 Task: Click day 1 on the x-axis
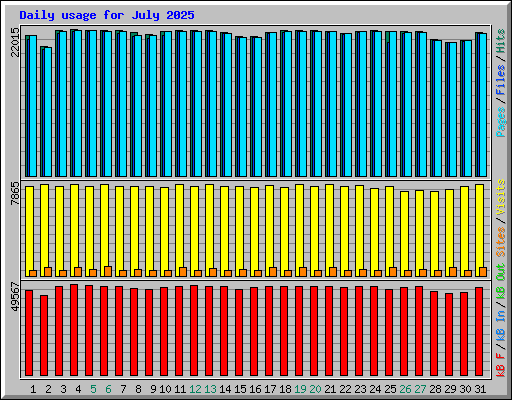(x=33, y=389)
